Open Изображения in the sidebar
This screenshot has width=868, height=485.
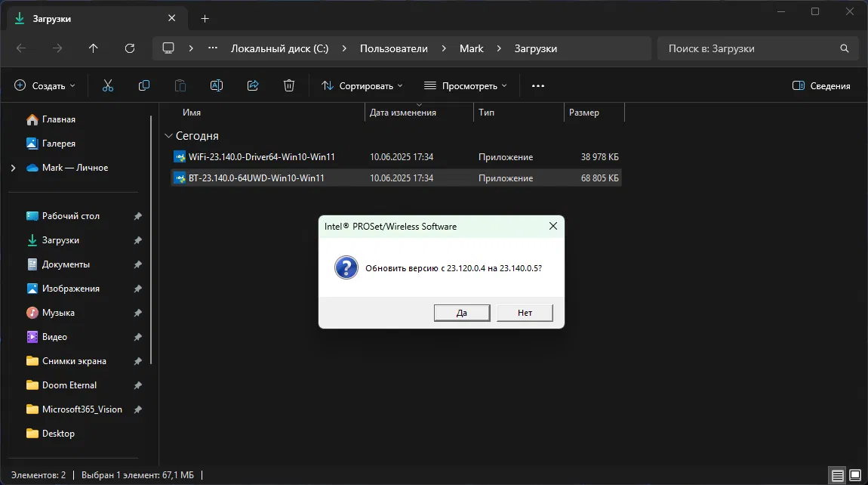(70, 289)
